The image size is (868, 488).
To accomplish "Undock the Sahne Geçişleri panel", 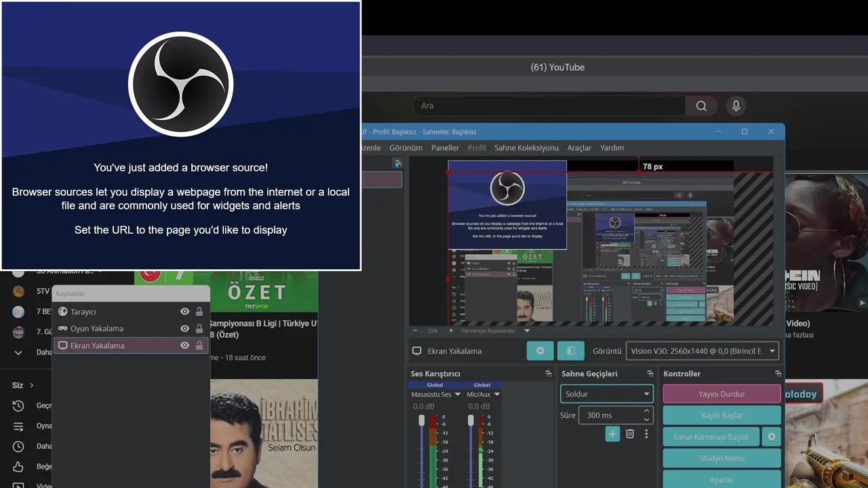I will coord(650,373).
